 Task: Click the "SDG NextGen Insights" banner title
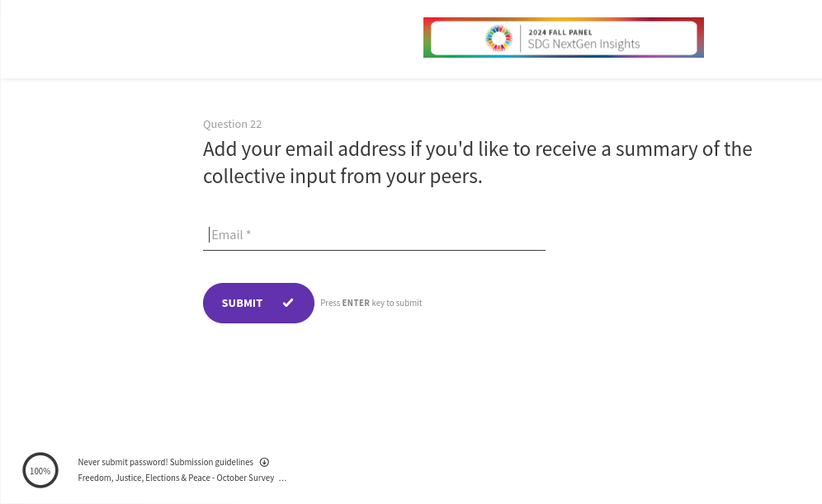point(583,45)
